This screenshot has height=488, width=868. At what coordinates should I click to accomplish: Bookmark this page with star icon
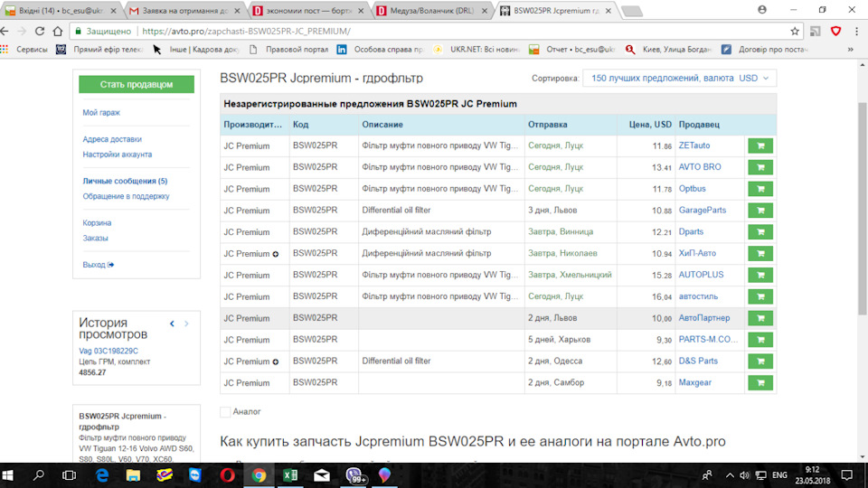[x=795, y=31]
